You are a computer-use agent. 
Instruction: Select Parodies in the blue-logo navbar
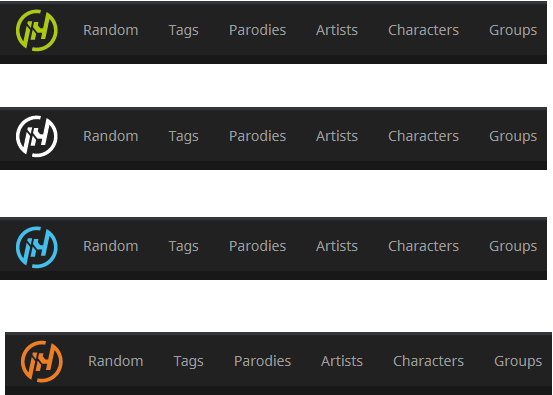click(x=257, y=246)
